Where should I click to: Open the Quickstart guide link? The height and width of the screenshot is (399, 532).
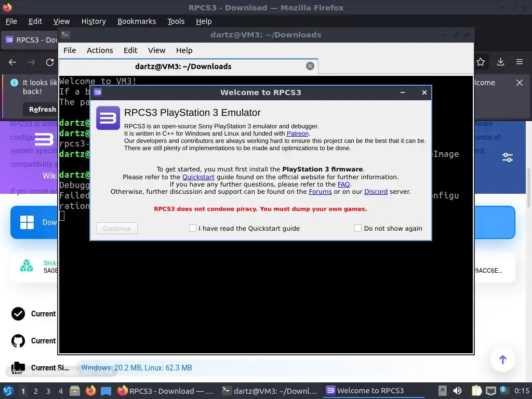click(x=198, y=177)
